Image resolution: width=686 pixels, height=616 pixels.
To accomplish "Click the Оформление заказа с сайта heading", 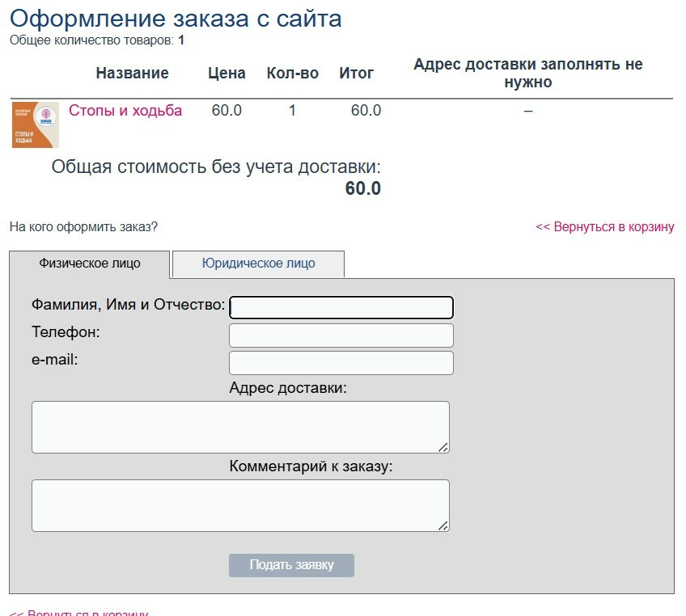I will [x=176, y=19].
